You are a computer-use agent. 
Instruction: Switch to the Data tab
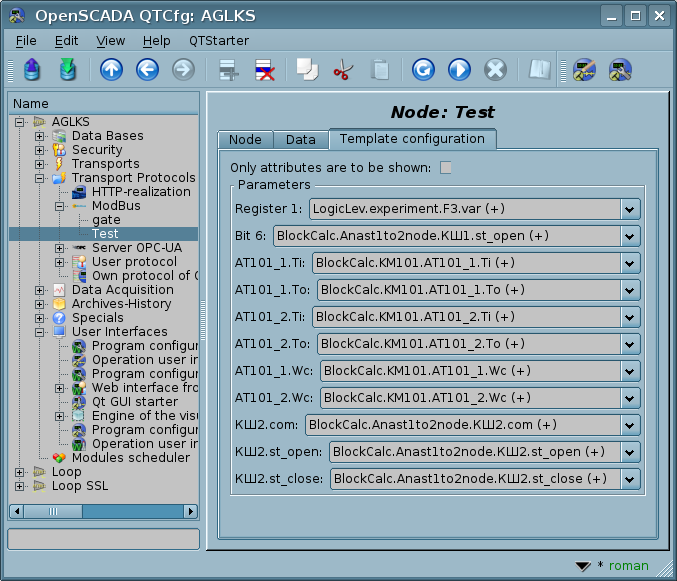(300, 140)
